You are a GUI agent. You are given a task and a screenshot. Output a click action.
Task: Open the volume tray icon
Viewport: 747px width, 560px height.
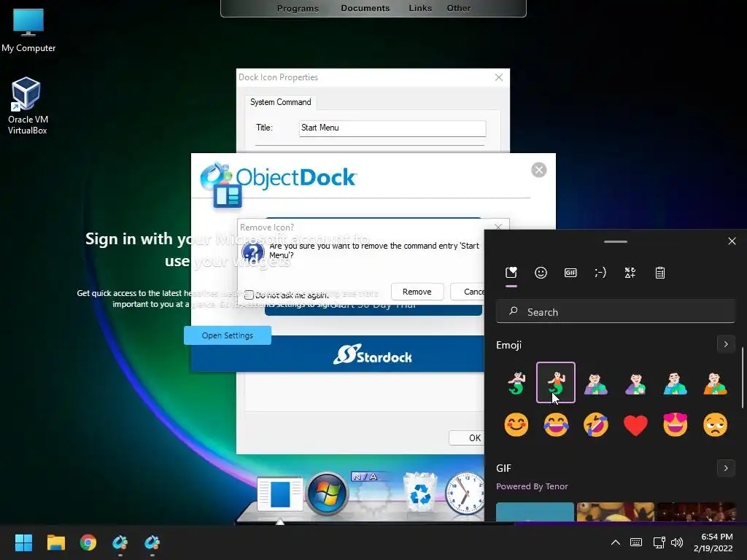point(676,542)
